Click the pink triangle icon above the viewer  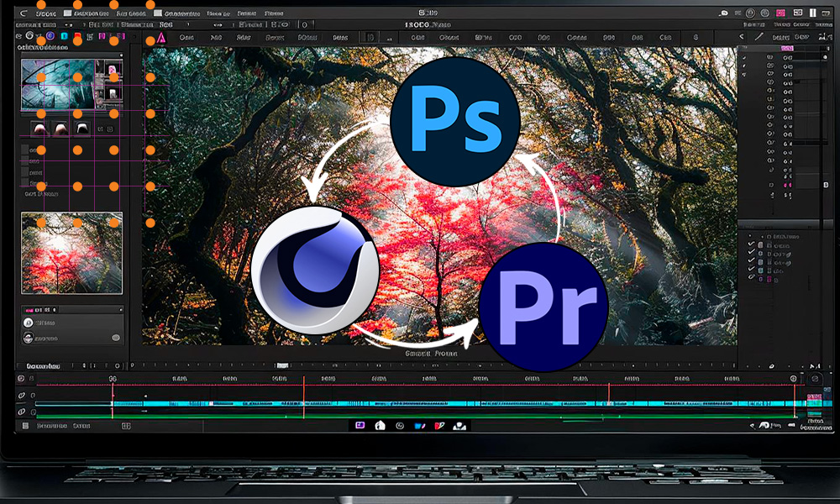tap(160, 38)
